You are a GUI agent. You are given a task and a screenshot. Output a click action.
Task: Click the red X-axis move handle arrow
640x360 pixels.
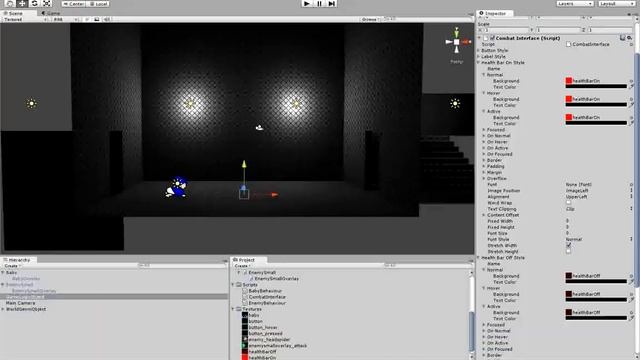tap(274, 195)
